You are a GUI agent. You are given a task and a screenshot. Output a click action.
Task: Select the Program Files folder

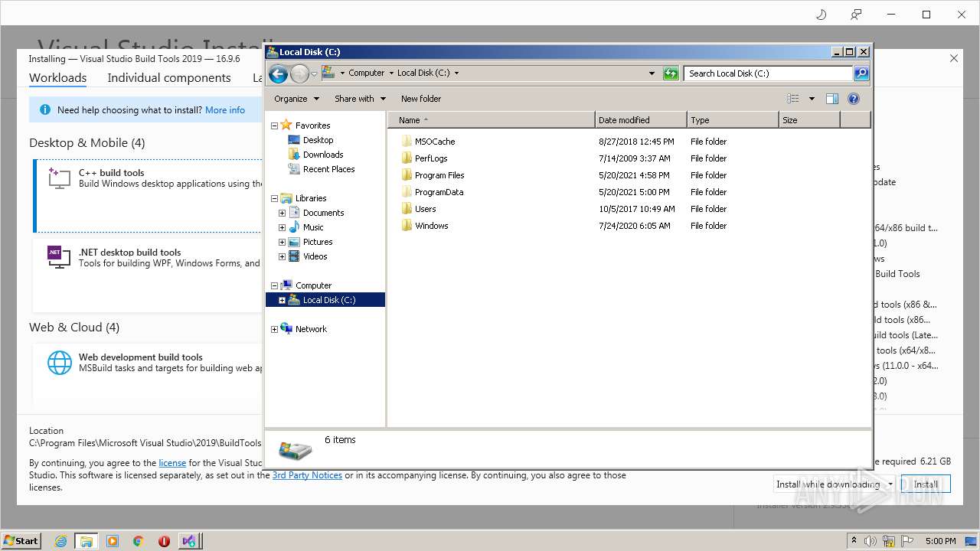click(x=439, y=175)
